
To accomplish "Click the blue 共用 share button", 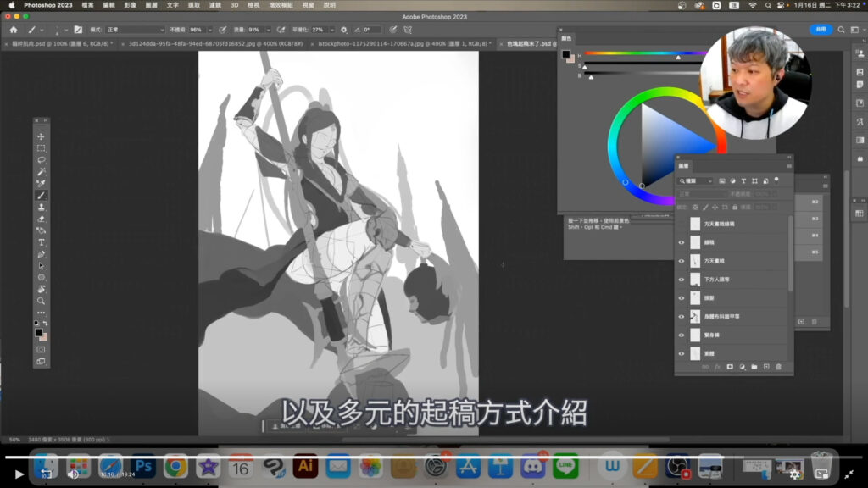I will (821, 30).
